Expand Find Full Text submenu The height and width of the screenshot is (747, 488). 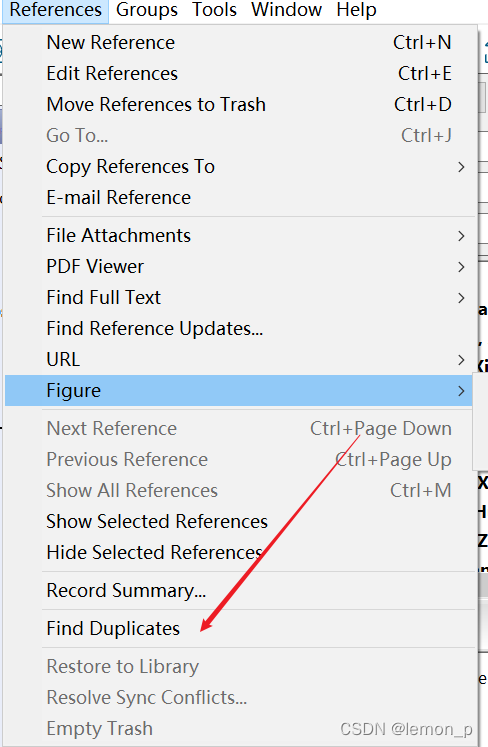pyautogui.click(x=238, y=297)
